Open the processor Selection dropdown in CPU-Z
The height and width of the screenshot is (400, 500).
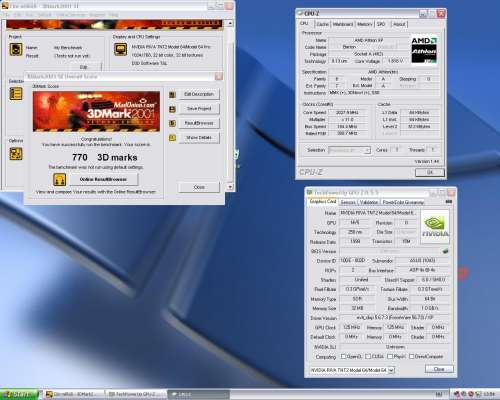(367, 150)
